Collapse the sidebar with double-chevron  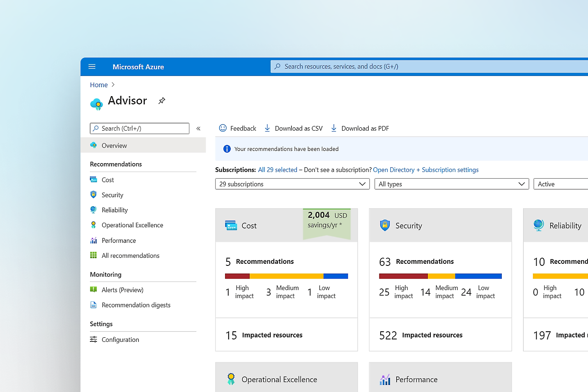(x=198, y=129)
